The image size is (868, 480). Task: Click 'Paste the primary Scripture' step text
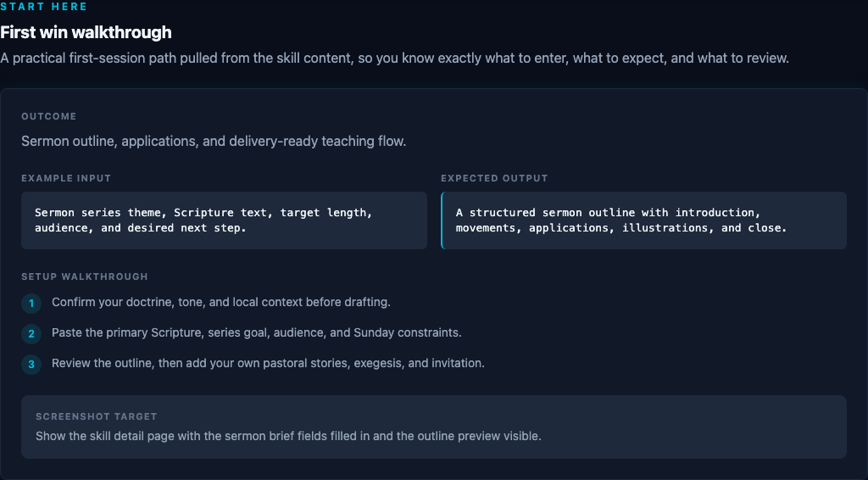click(257, 332)
